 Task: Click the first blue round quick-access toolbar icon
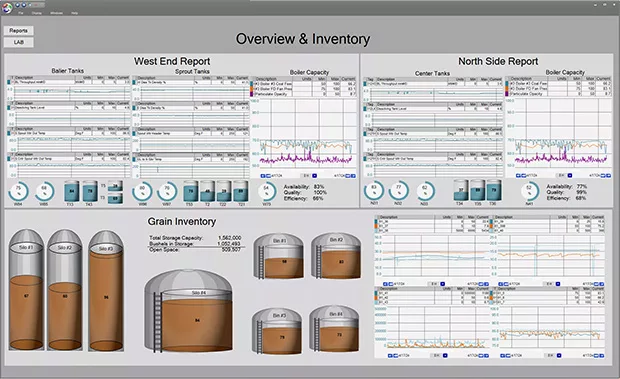(x=17, y=6)
